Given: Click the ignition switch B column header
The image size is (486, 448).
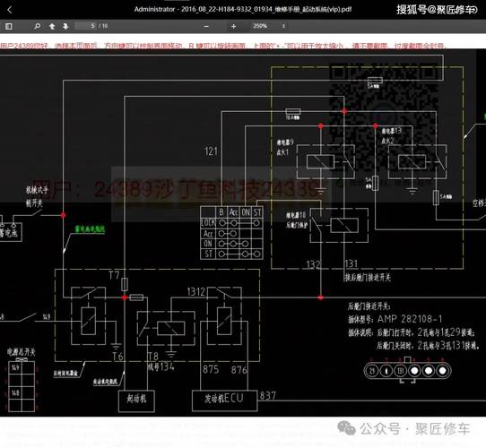Looking at the screenshot, I should point(221,212).
